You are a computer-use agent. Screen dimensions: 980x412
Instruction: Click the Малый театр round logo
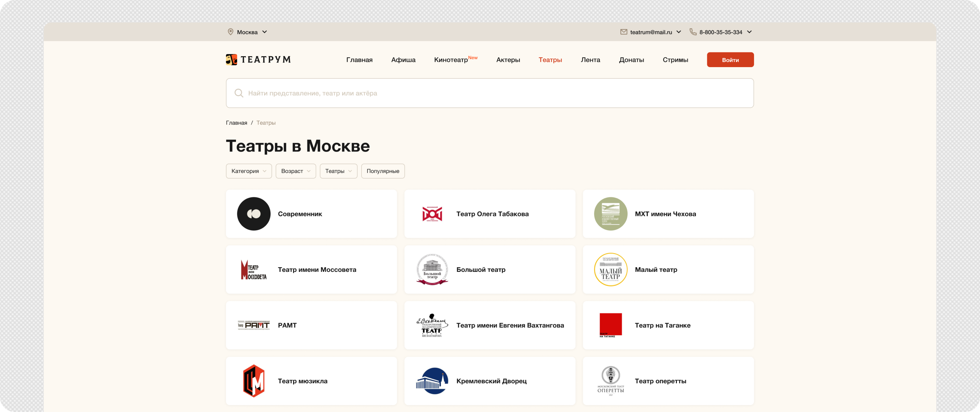610,269
